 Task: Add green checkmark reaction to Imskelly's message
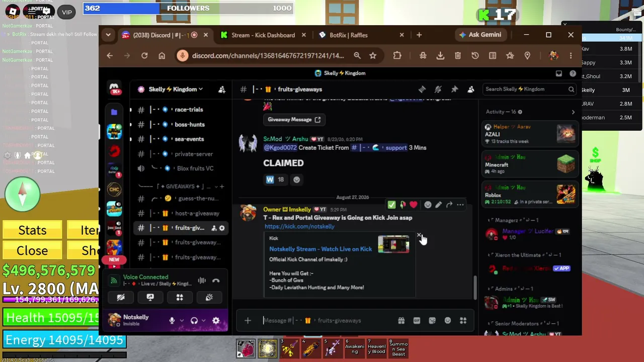(x=391, y=205)
